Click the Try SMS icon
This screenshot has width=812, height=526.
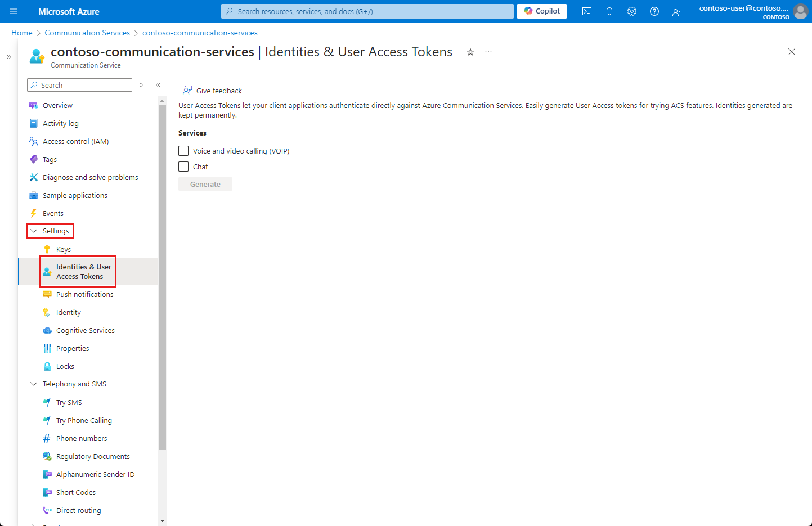[47, 402]
